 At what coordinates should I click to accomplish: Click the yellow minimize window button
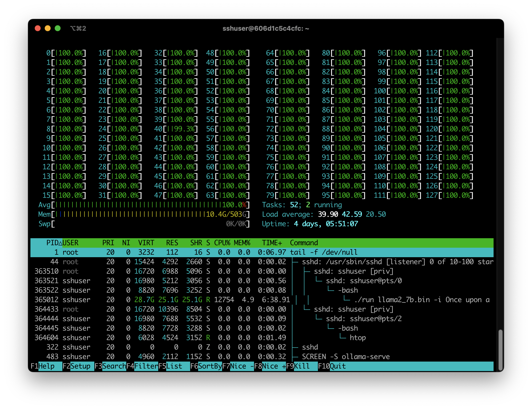48,28
